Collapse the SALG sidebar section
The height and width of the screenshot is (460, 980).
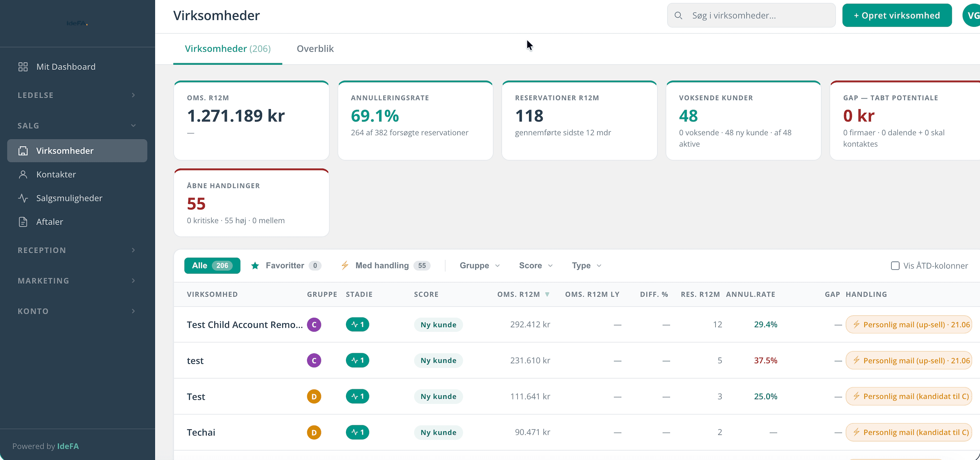77,126
